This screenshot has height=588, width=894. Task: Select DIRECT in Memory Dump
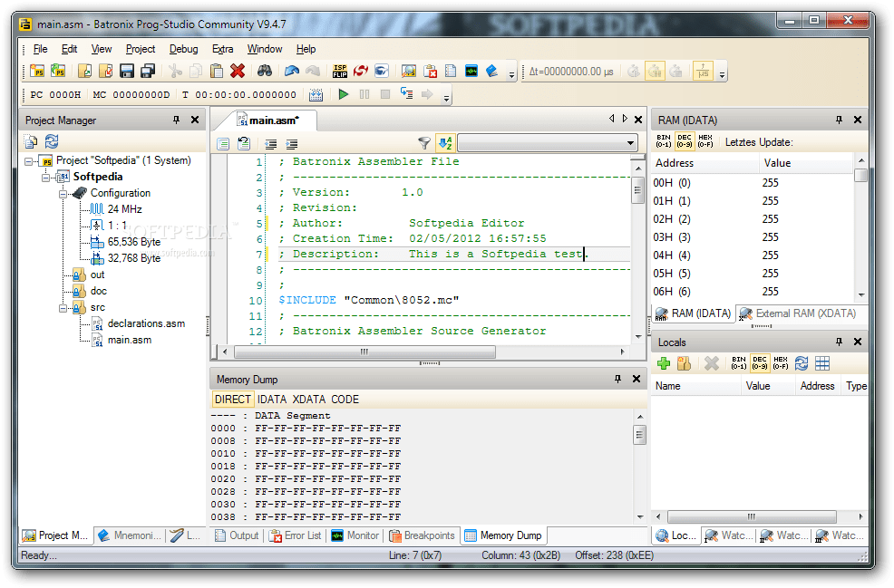pos(232,400)
